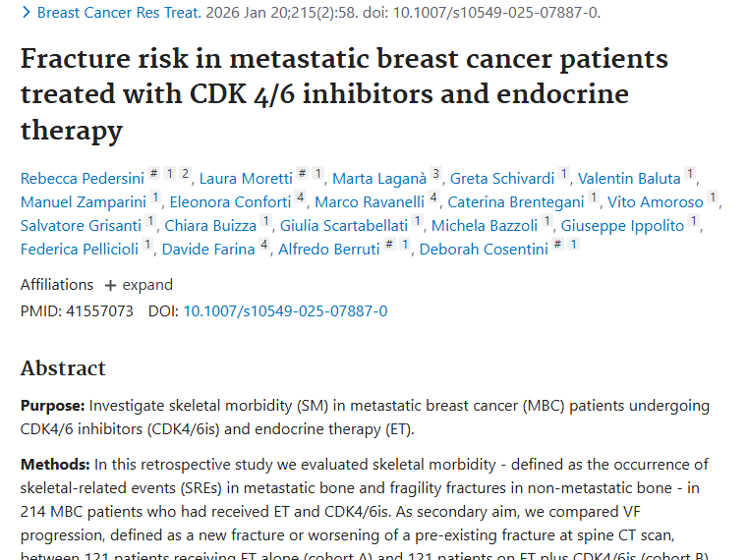Click affiliation superscript 4 after Davide Farina
747x560 pixels.
click(x=263, y=247)
